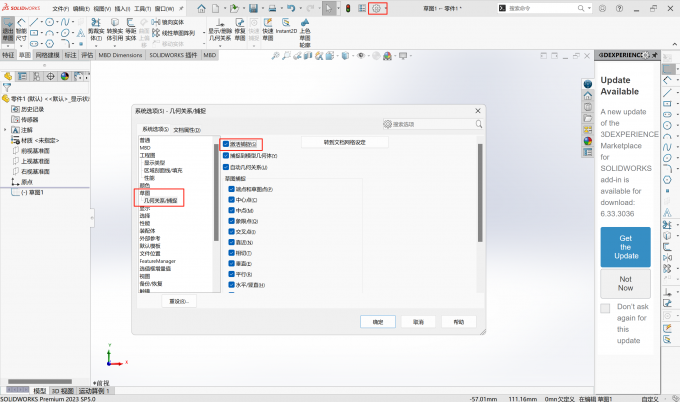Switch to the 特征 ribbon tab
Screen dimensions: 680x402
coord(8,55)
